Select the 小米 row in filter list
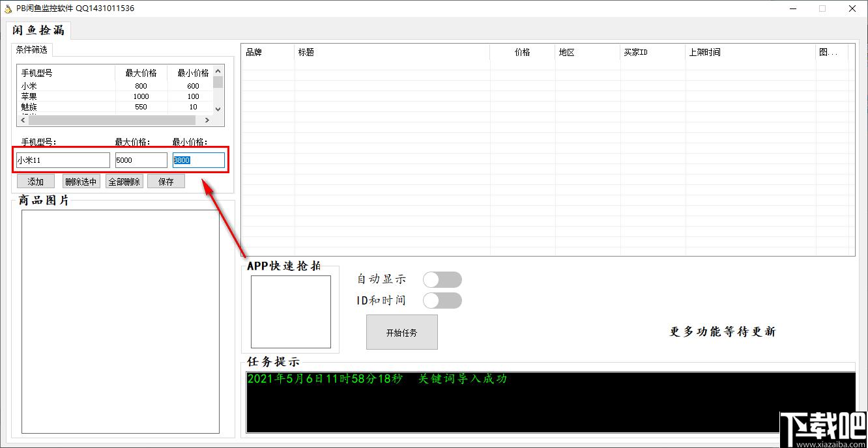This screenshot has height=448, width=868. (115, 86)
